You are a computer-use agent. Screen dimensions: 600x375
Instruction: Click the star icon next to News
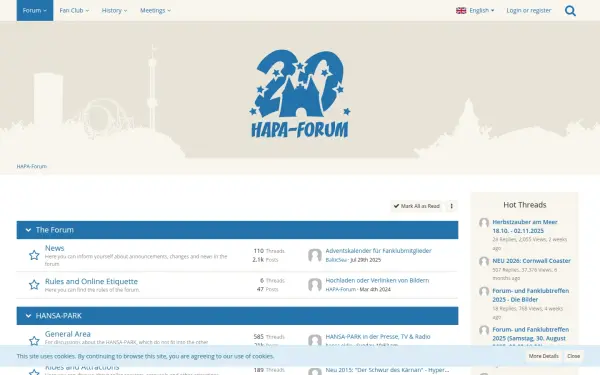[34, 255]
